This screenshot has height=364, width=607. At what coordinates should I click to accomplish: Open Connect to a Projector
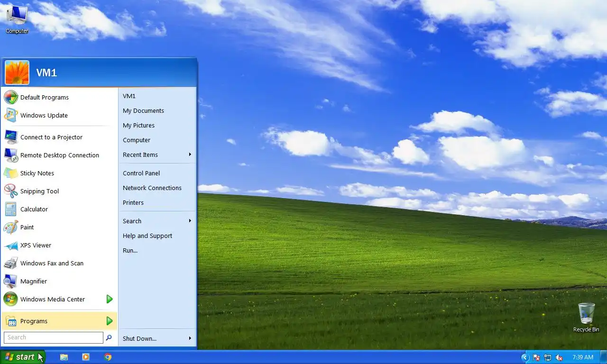point(59,137)
